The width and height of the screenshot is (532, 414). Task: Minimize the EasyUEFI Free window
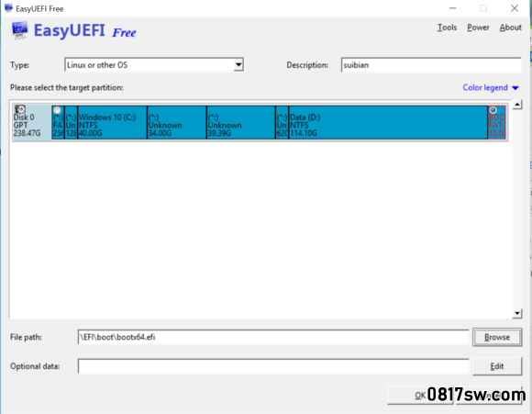click(x=452, y=8)
